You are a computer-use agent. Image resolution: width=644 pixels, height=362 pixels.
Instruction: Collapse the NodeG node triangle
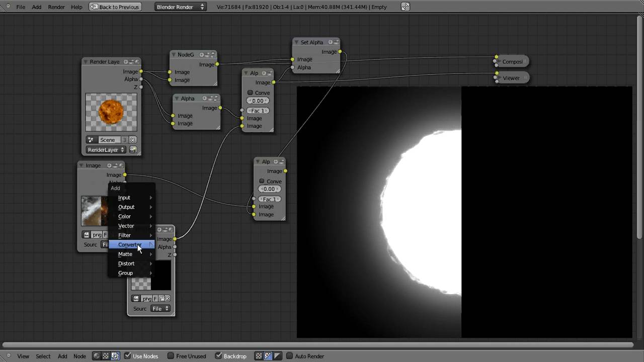(x=173, y=54)
